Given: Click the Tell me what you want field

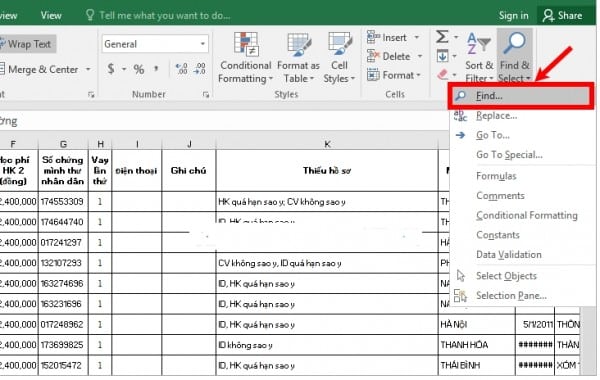Looking at the screenshot, I should coord(165,16).
